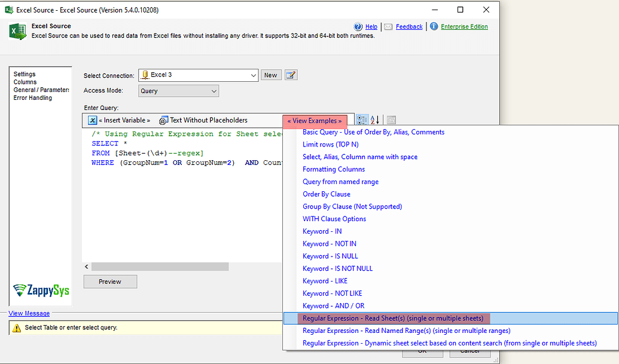
Task: Click the Excel Source logo icon in the header
Action: click(x=18, y=31)
